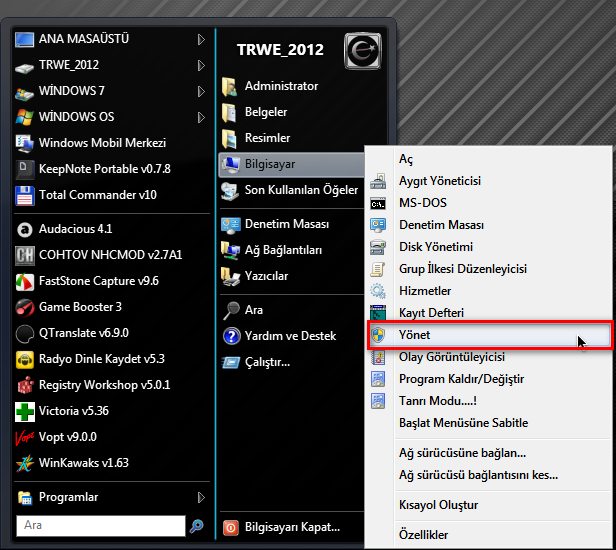Open WinKawaks v1.63 icon
The height and width of the screenshot is (550, 616).
click(24, 464)
